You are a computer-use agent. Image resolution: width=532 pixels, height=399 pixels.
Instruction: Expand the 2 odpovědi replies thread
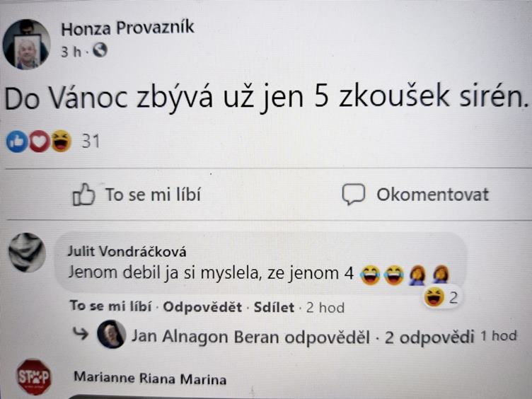429,337
